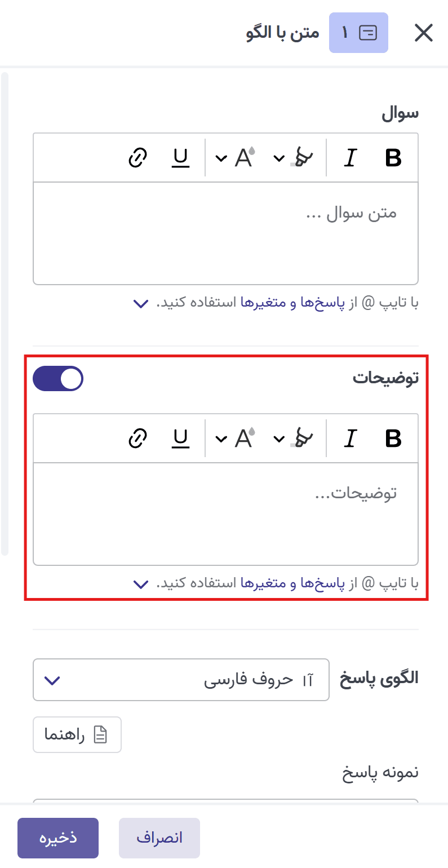Apply bold formatting in the سوال toolbar
Screen dimensions: 448x868
(x=393, y=158)
